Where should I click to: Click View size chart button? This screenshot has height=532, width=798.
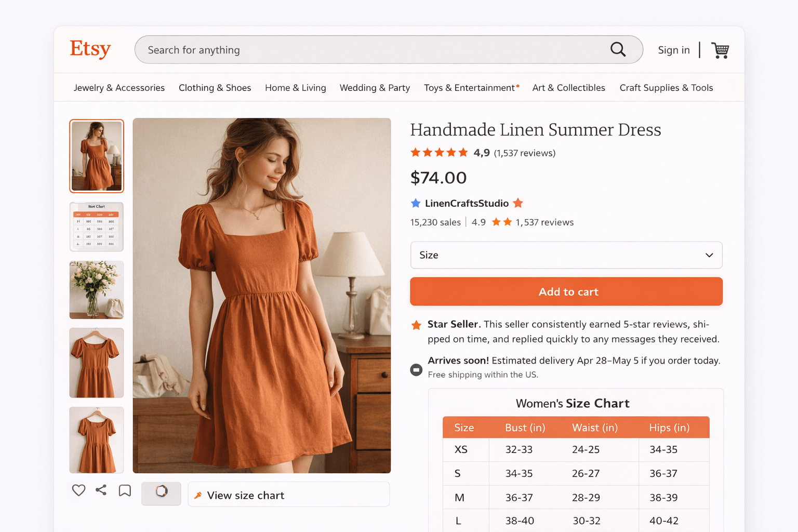pos(289,494)
